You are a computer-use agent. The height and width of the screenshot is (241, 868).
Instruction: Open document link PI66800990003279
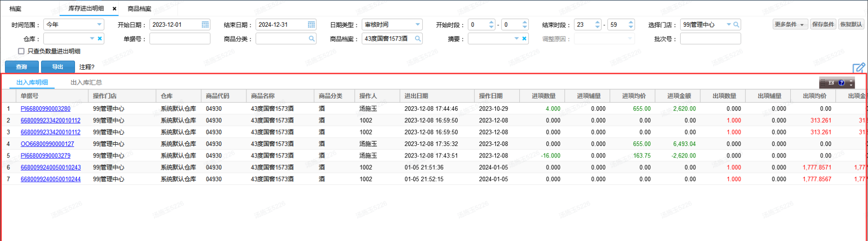click(46, 156)
